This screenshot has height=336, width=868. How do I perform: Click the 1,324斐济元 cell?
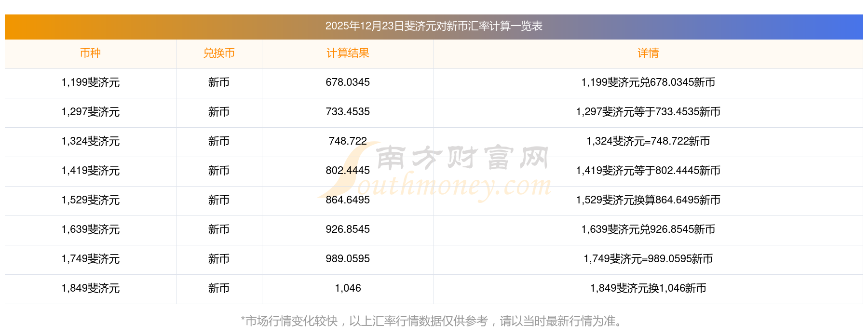tap(90, 141)
